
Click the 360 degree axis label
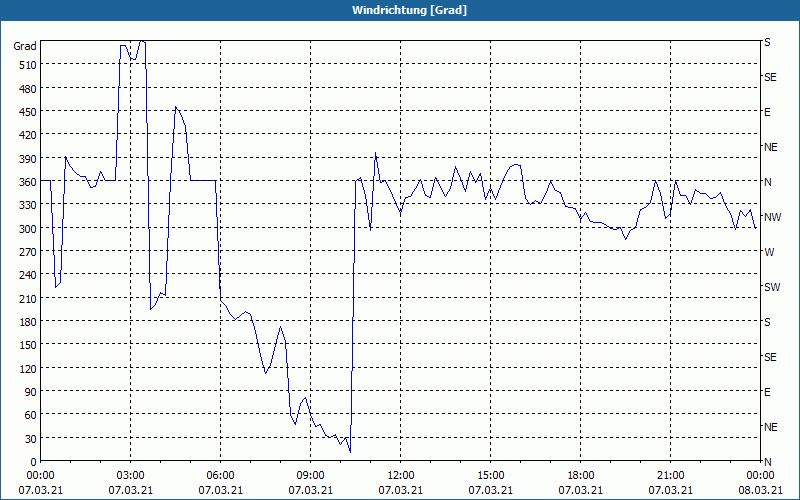pos(25,182)
